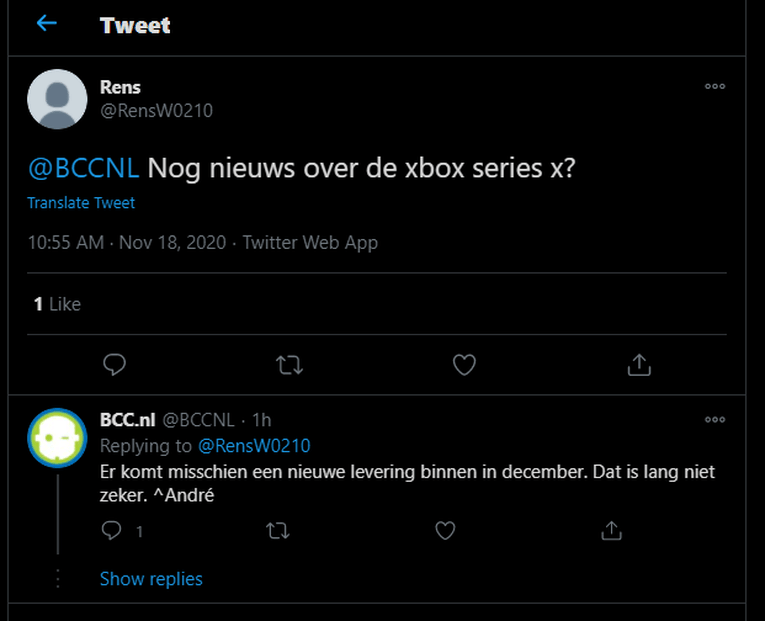Share the Rens tweet
The width and height of the screenshot is (765, 621).
[x=639, y=365]
